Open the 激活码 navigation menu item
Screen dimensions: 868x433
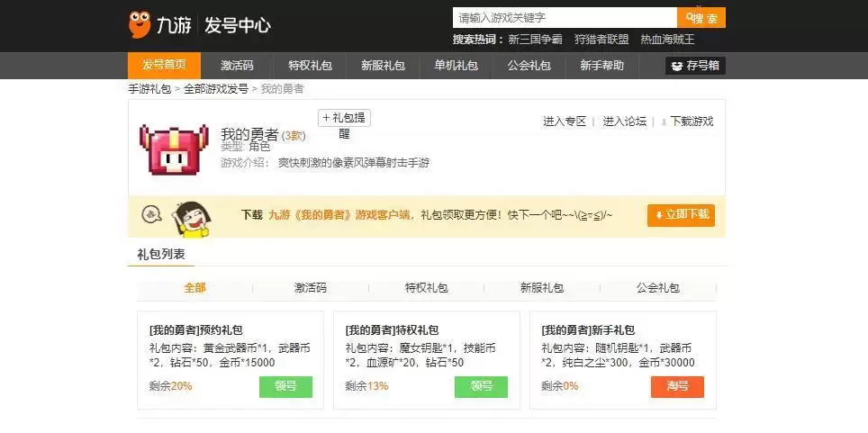[237, 66]
